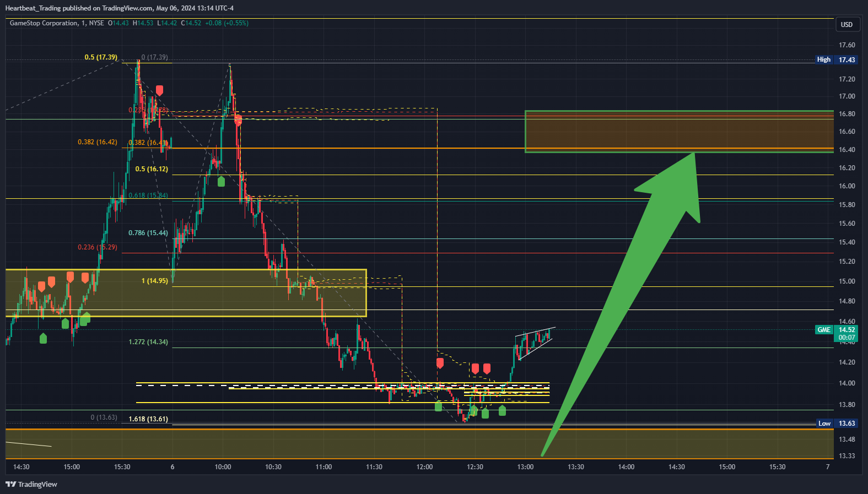Click the 17.20 price axis tick
Screen dimensions: 868x494
(x=847, y=79)
